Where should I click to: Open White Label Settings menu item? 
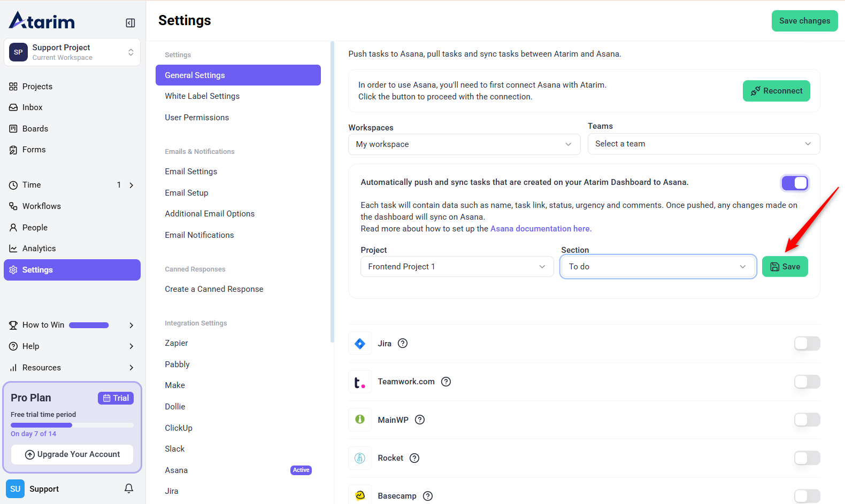tap(202, 96)
